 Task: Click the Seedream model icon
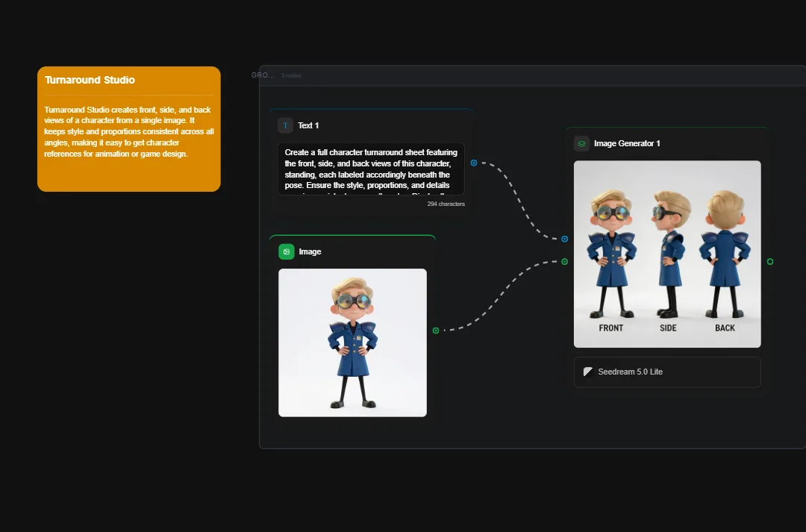pos(588,372)
